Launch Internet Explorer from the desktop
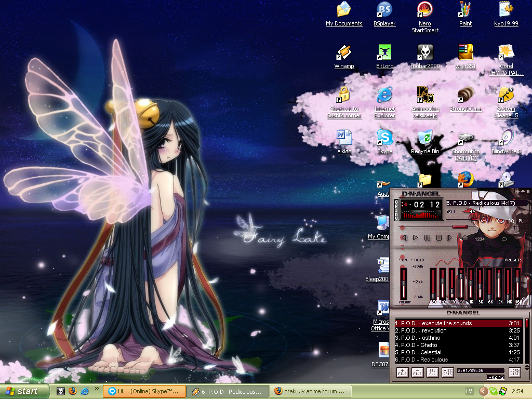Image resolution: width=532 pixels, height=399 pixels. pos(385,102)
